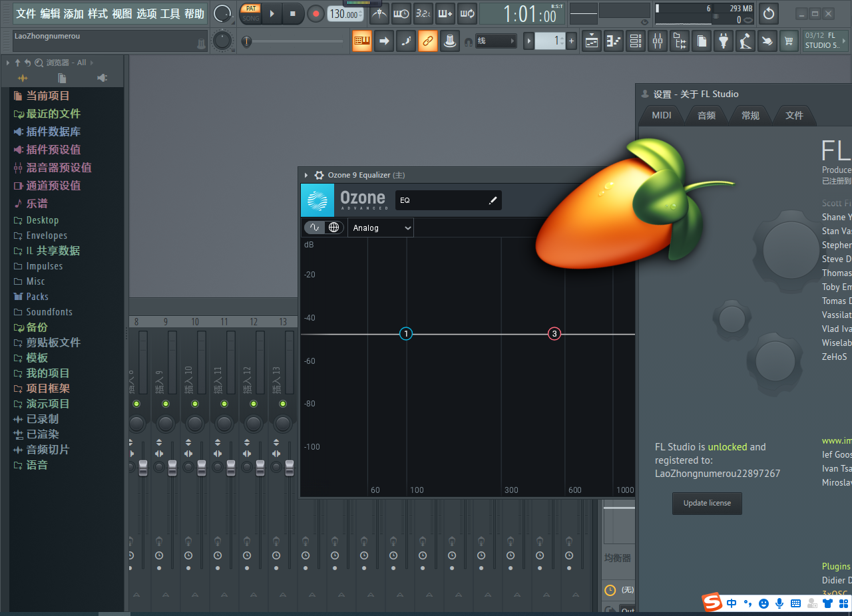The image size is (852, 616).
Task: Open the Ozone EQ preset rename pencil
Action: pyautogui.click(x=492, y=200)
